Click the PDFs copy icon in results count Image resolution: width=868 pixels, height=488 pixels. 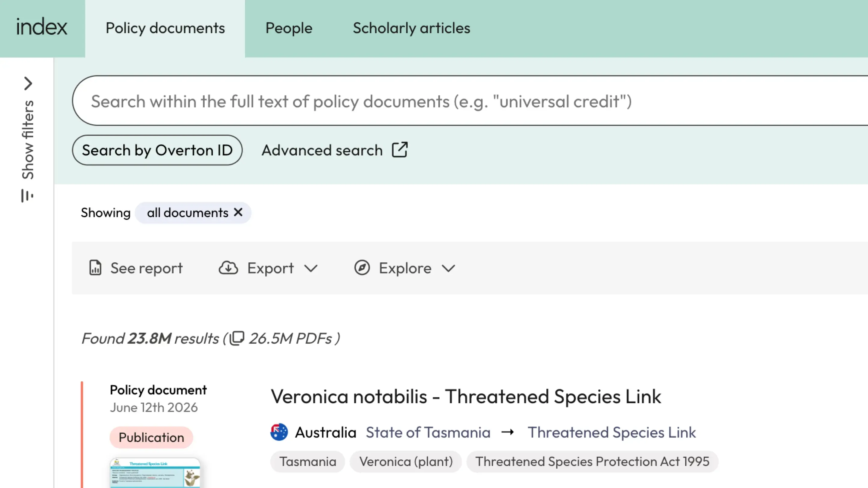pos(237,339)
